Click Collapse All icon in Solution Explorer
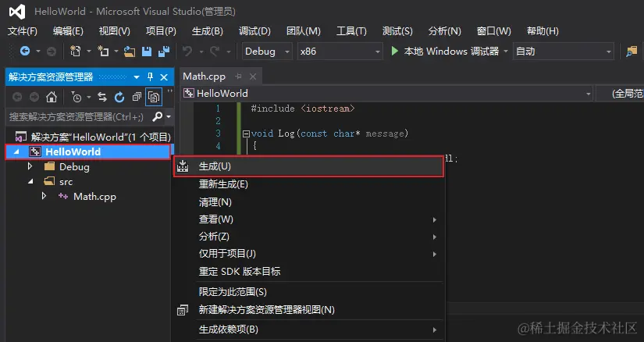Viewport: 644px width, 342px height. point(137,97)
